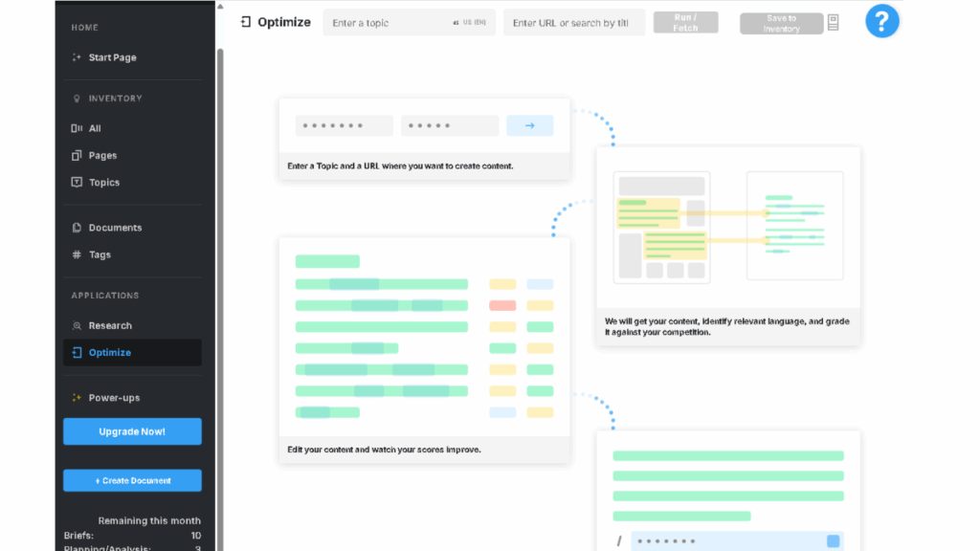The image size is (980, 551).
Task: Select the Start Page icon in sidebar
Action: point(78,57)
